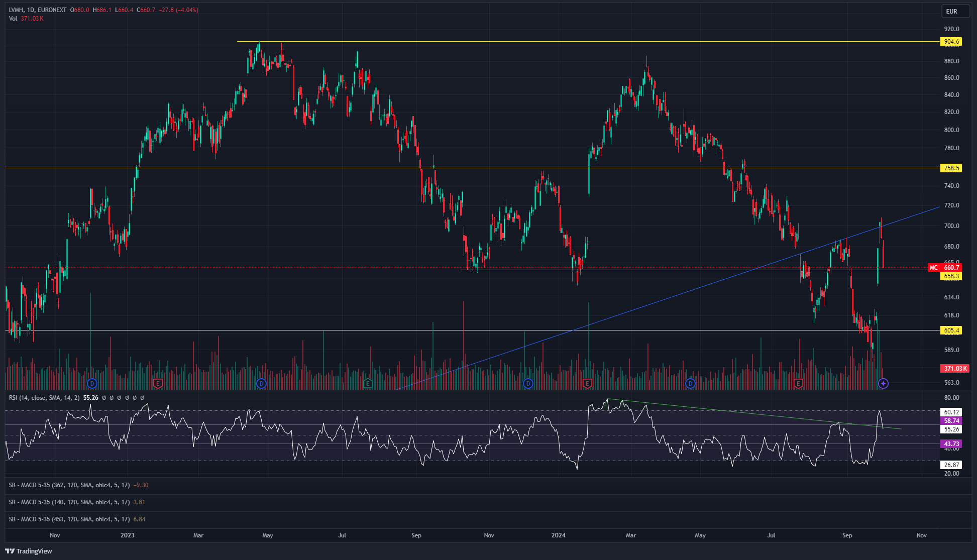Screen dimensions: 977x560
Task: Select the LVMH, 1D, EURONEXT symbol legend
Action: pyautogui.click(x=38, y=10)
